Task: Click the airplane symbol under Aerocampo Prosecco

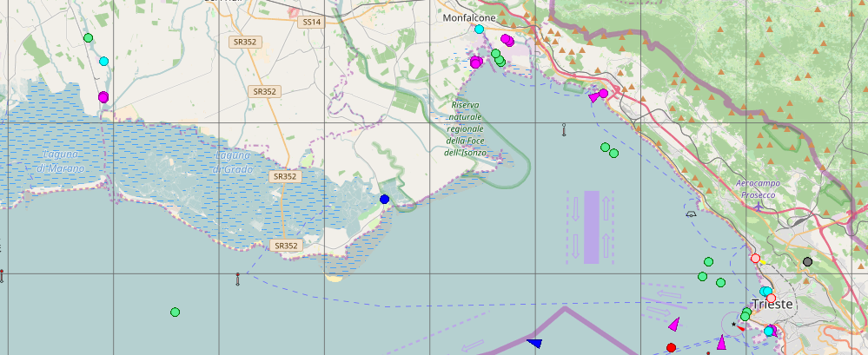Action: (x=756, y=207)
